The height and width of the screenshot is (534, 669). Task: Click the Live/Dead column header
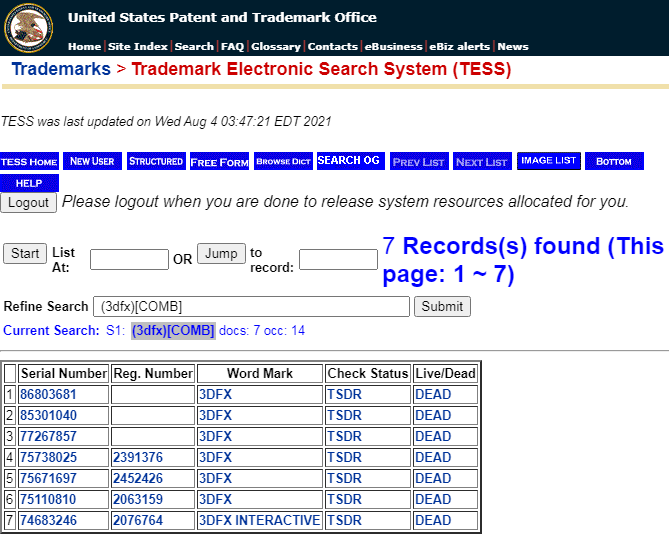[x=445, y=374]
